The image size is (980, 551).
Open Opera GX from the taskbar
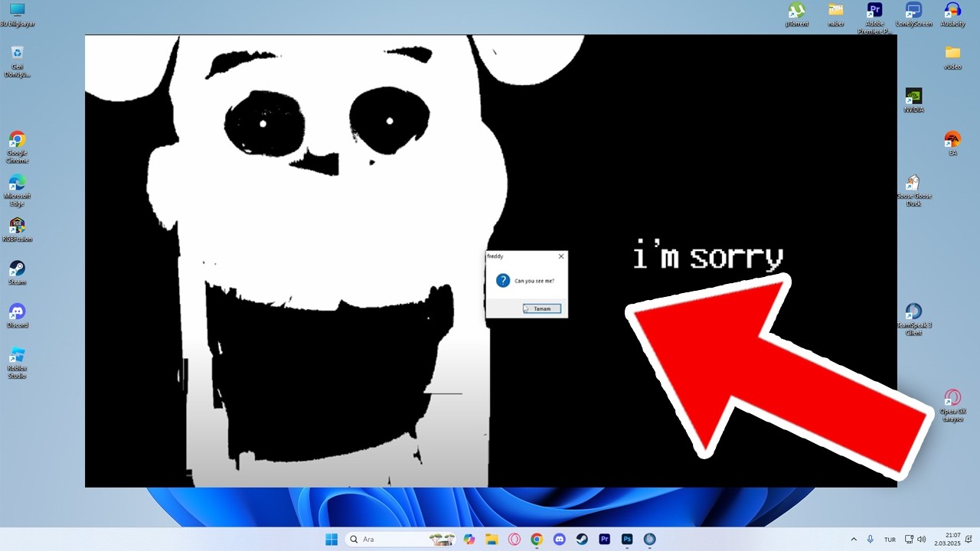[514, 540]
